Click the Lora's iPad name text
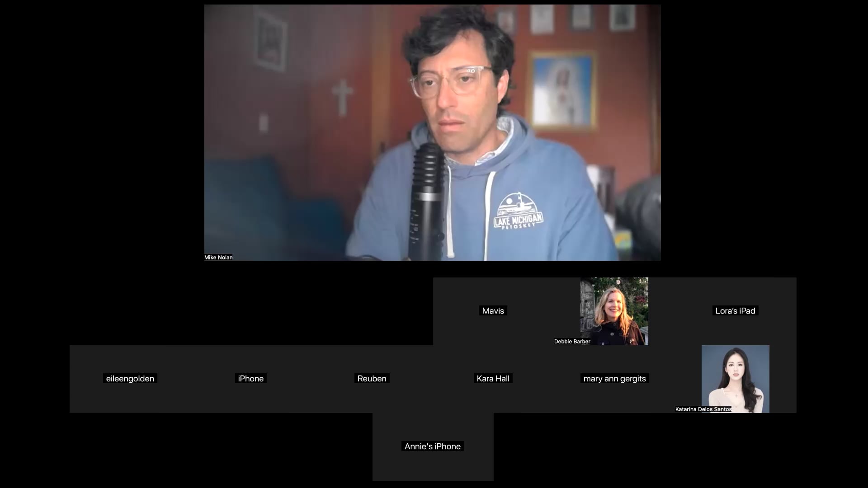868x488 pixels. click(736, 311)
